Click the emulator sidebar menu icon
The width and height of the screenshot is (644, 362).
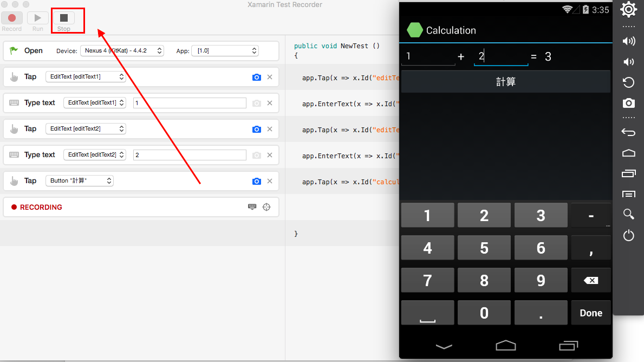(x=628, y=194)
